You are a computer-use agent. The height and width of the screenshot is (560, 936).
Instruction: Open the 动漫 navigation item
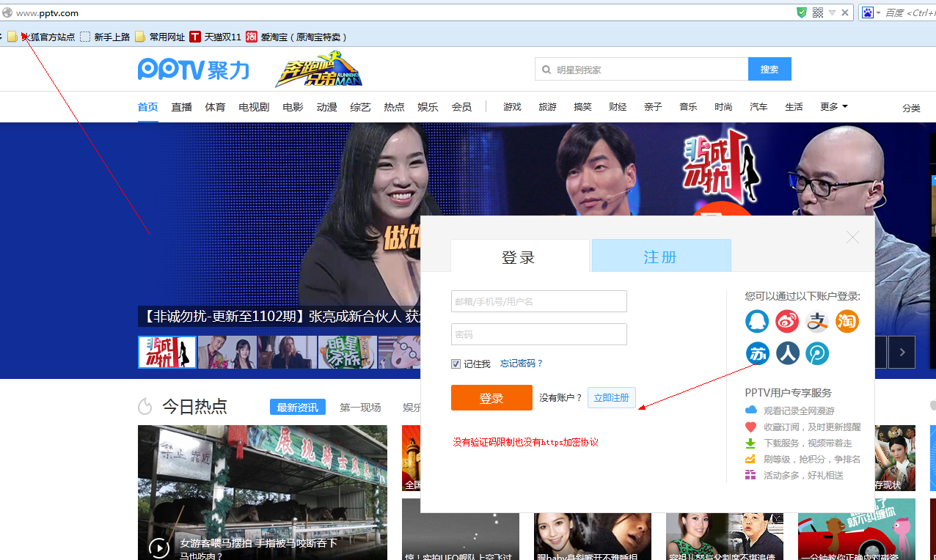(x=326, y=107)
